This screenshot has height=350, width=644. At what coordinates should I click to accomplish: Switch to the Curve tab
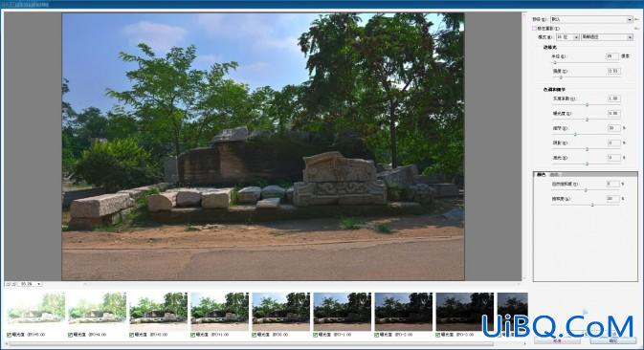554,174
